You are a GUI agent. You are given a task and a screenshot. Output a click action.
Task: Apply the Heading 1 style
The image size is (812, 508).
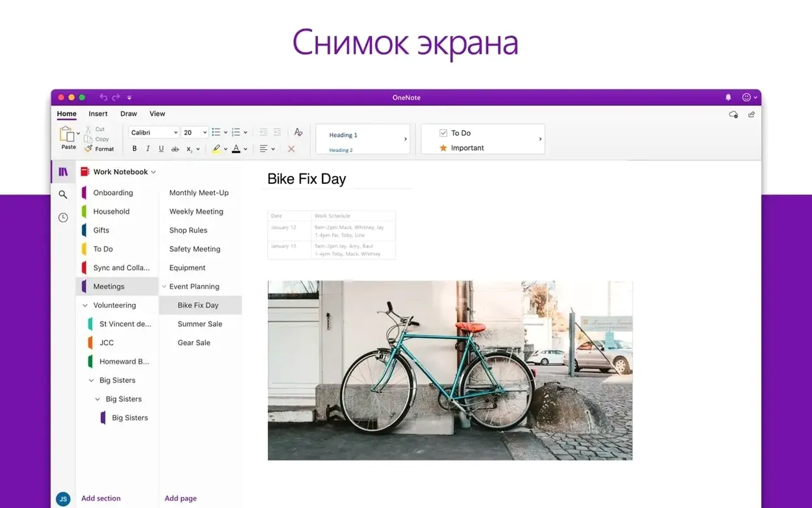[343, 135]
